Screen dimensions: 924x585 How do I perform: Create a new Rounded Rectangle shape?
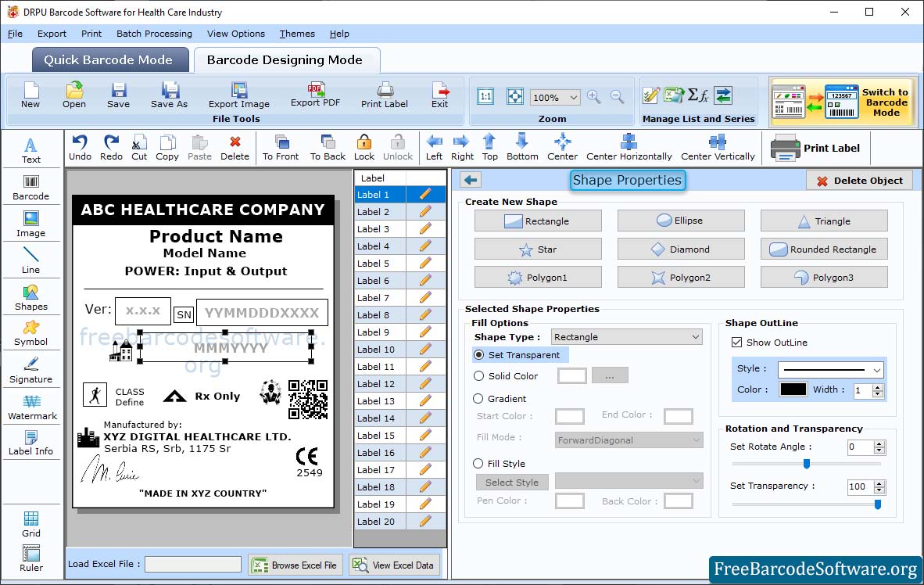tap(824, 249)
